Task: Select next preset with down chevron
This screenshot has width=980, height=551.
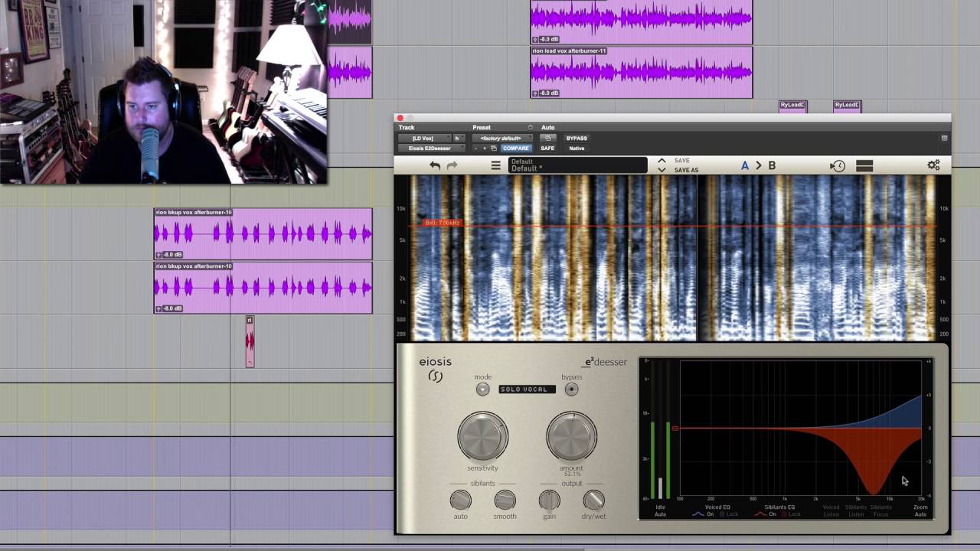Action: click(x=661, y=170)
